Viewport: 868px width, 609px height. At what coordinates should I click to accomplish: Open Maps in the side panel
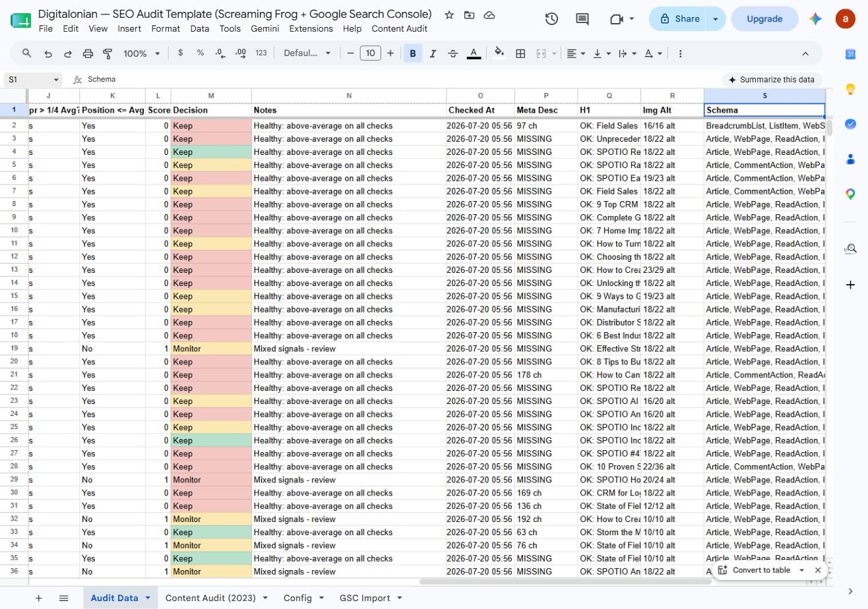pos(850,194)
